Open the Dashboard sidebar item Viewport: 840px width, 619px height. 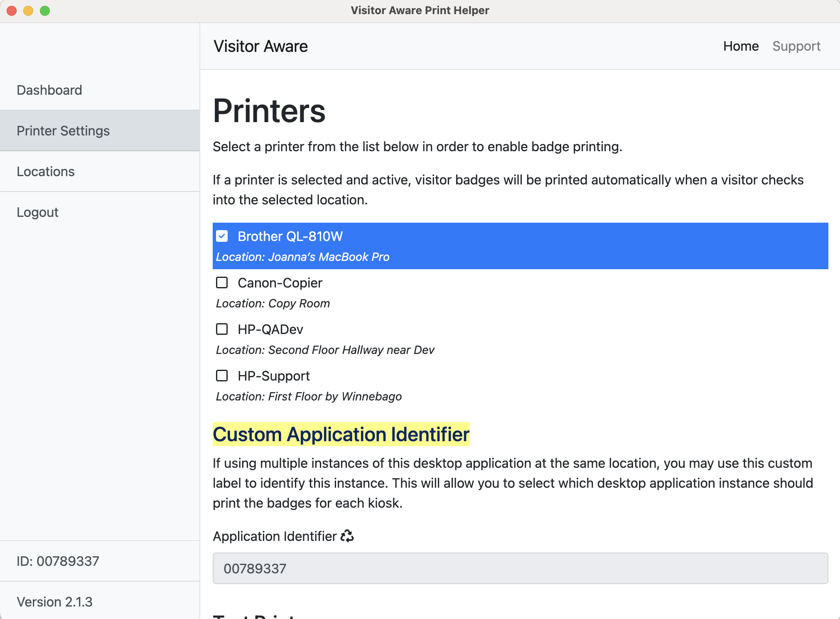pos(49,90)
